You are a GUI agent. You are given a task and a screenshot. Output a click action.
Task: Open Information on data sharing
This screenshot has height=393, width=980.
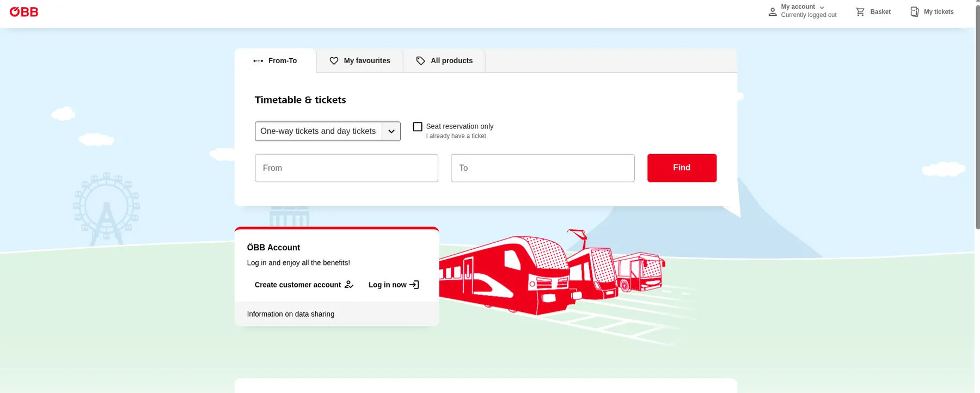(x=291, y=314)
